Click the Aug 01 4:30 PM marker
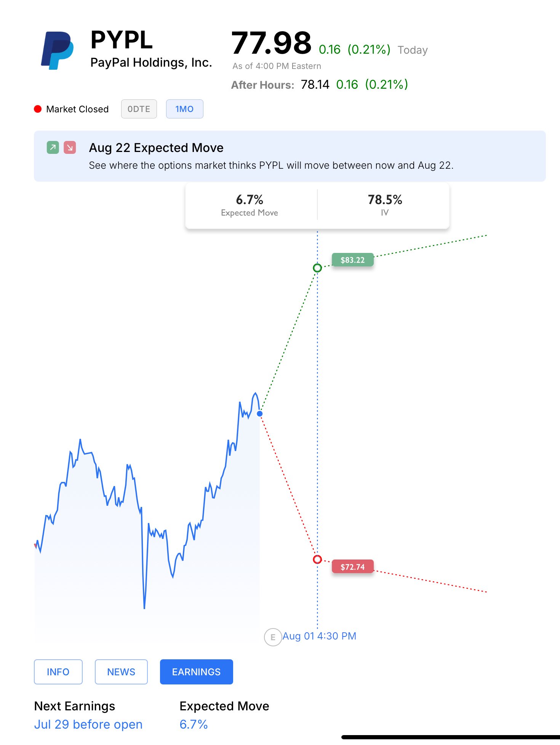 tap(319, 636)
